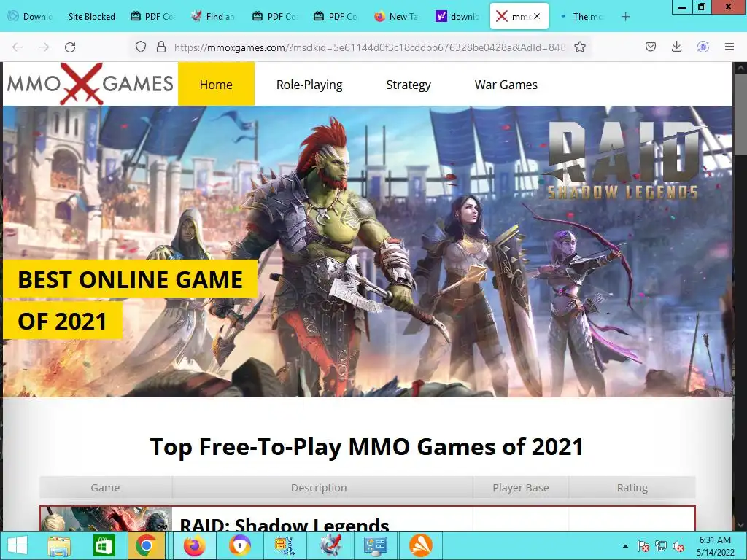This screenshot has width=747, height=560.
Task: Click the padlock site security icon
Action: (161, 47)
